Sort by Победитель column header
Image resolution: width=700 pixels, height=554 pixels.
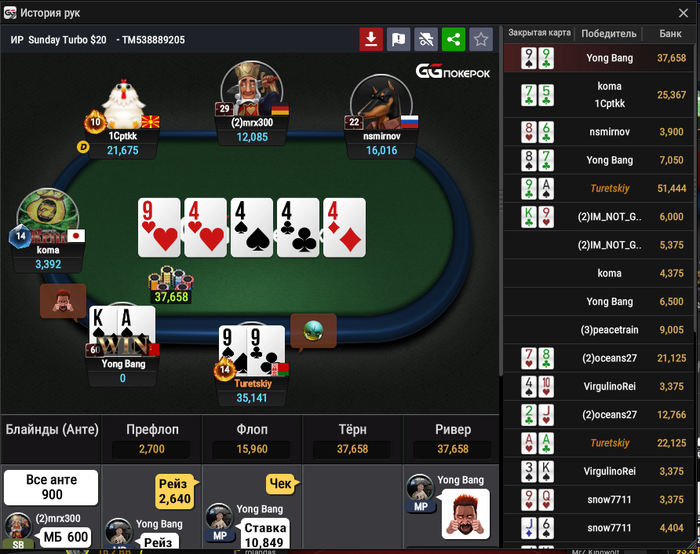(x=608, y=33)
